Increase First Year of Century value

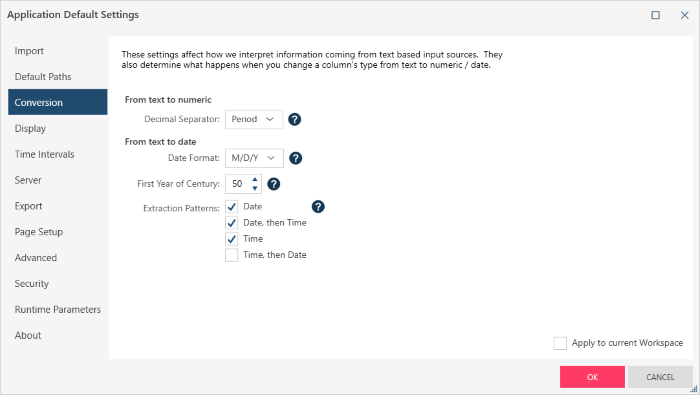pyautogui.click(x=254, y=179)
